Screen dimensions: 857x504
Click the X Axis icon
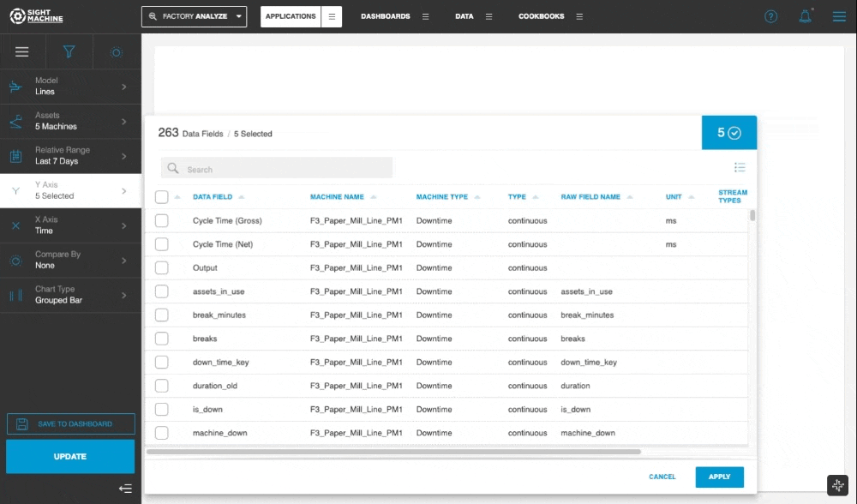click(x=15, y=225)
